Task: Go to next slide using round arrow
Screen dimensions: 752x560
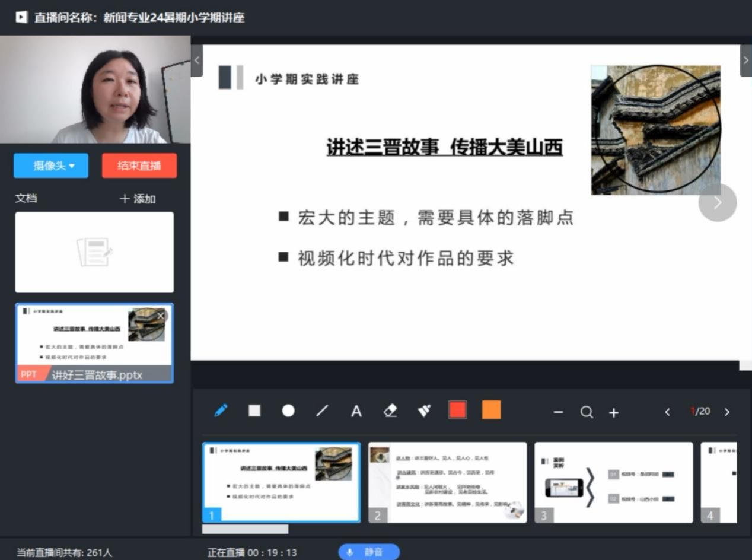Action: [x=718, y=203]
